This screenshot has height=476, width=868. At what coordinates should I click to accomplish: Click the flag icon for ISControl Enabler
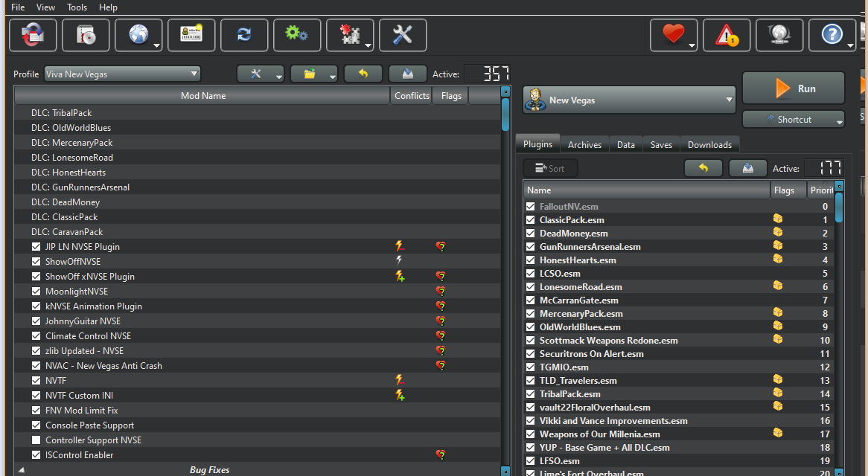[x=441, y=454]
